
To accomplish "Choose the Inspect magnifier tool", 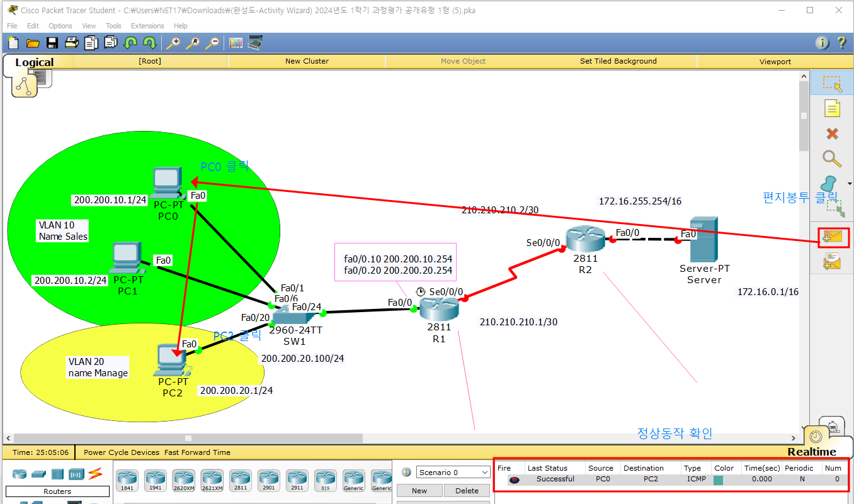I will pos(832,159).
